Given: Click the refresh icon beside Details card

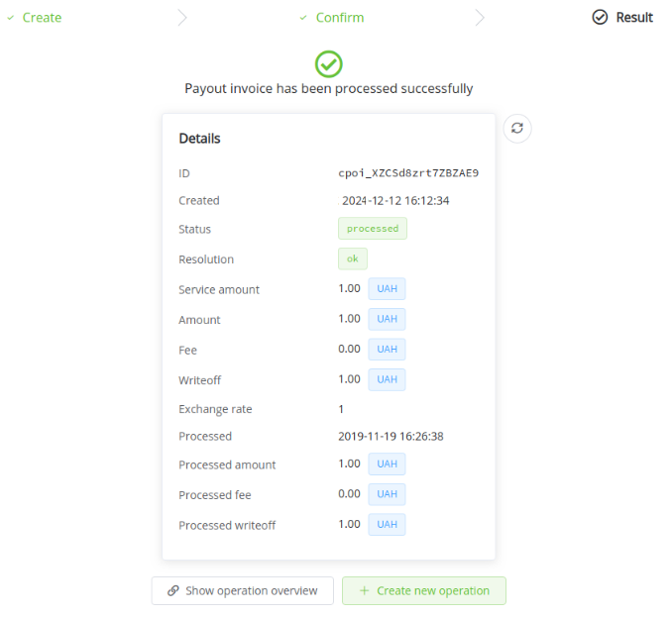Looking at the screenshot, I should 517,129.
